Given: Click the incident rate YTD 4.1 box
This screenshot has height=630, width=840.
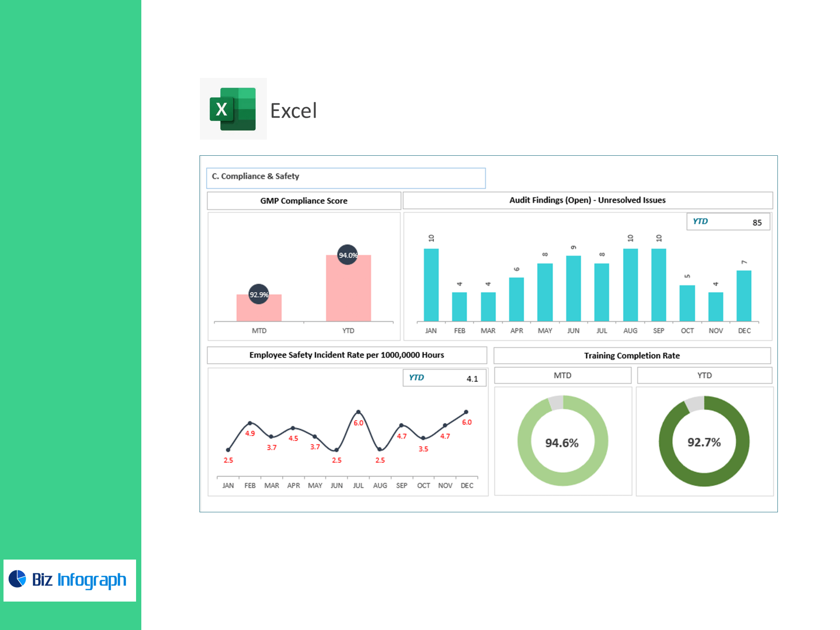Looking at the screenshot, I should coord(444,378).
